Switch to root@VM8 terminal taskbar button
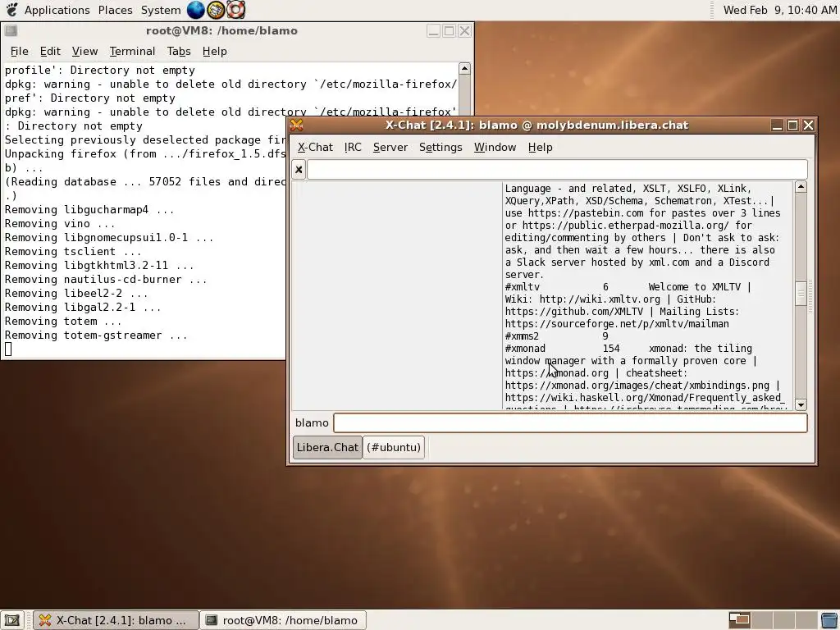 [x=283, y=620]
